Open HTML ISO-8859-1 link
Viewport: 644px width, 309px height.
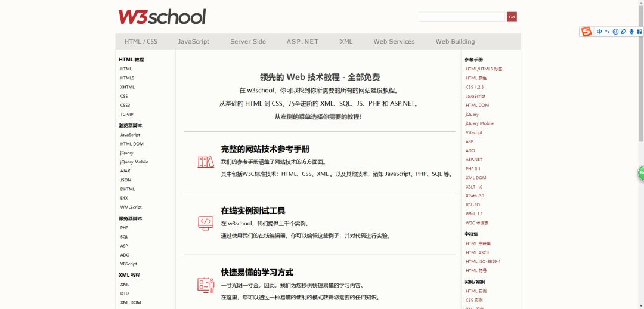pos(483,261)
